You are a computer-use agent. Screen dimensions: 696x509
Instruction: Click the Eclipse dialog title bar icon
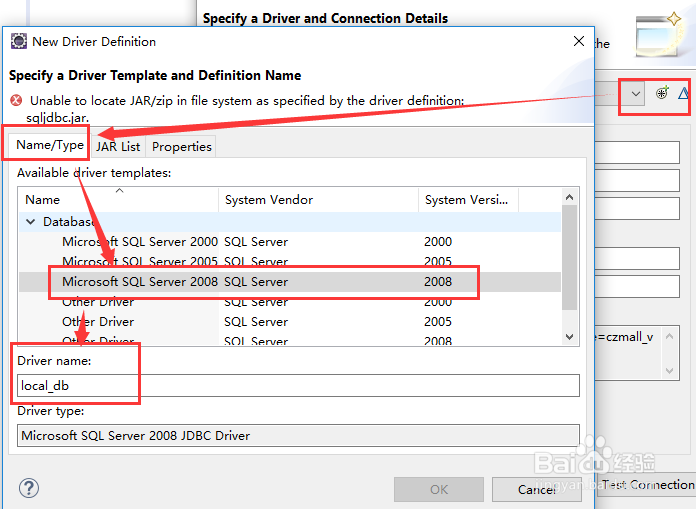point(18,41)
